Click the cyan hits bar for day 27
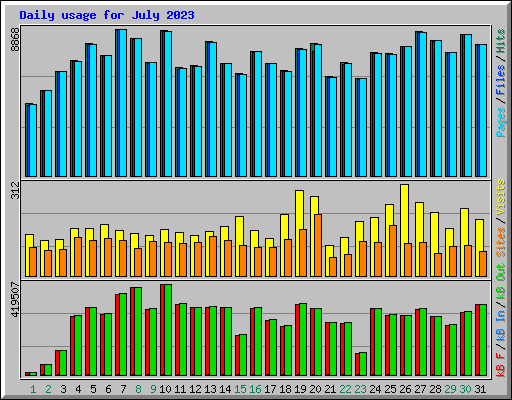The image size is (512, 400). [x=423, y=104]
